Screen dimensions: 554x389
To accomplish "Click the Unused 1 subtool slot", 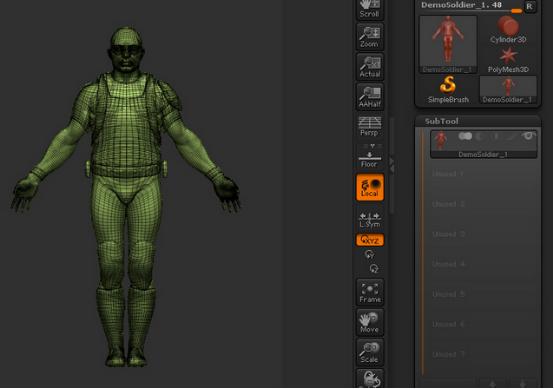I will (x=483, y=174).
